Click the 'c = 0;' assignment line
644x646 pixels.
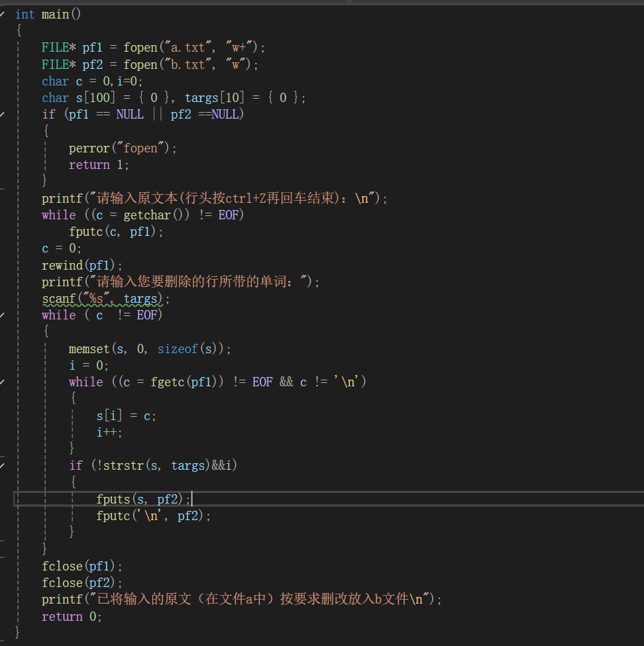[x=62, y=248]
